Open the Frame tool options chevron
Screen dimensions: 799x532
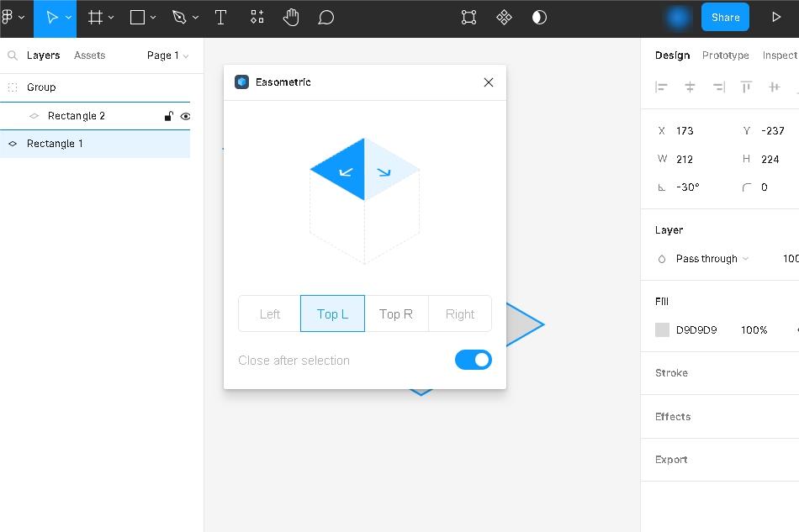coord(111,18)
